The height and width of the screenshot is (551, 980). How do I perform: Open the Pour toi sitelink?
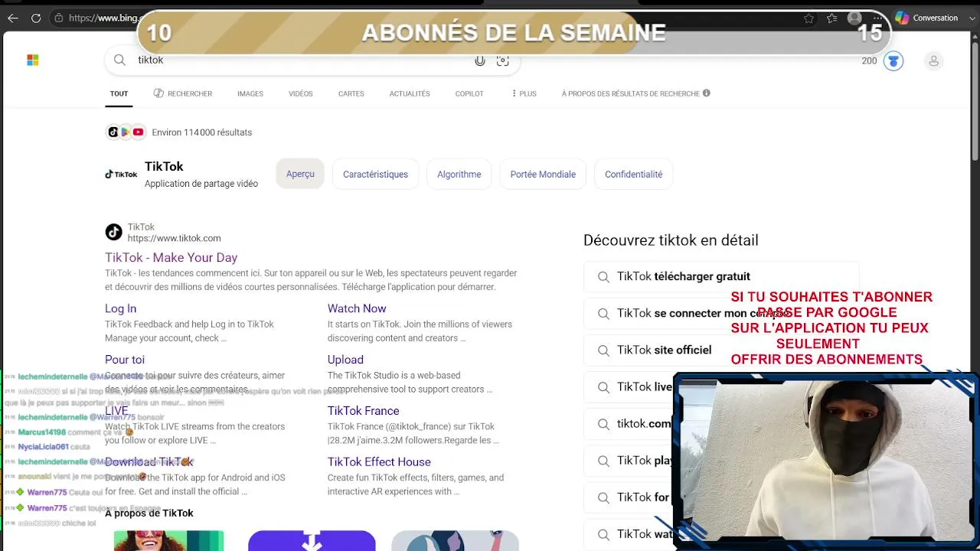(x=125, y=360)
